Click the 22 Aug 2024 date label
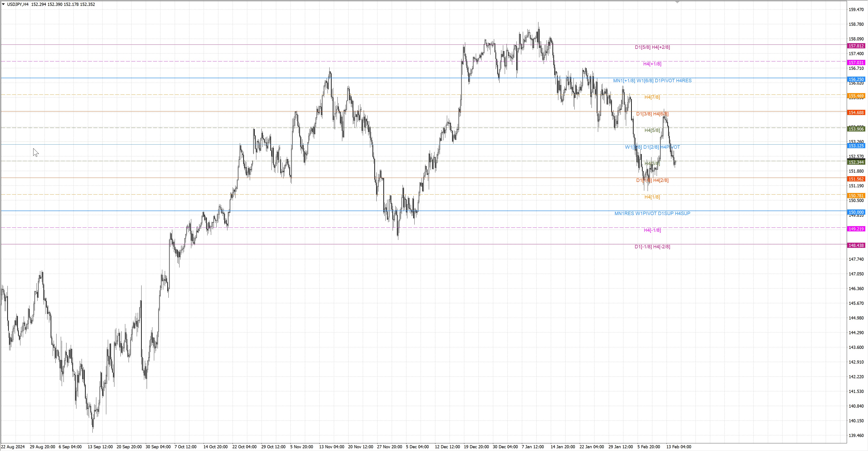 (x=13, y=447)
